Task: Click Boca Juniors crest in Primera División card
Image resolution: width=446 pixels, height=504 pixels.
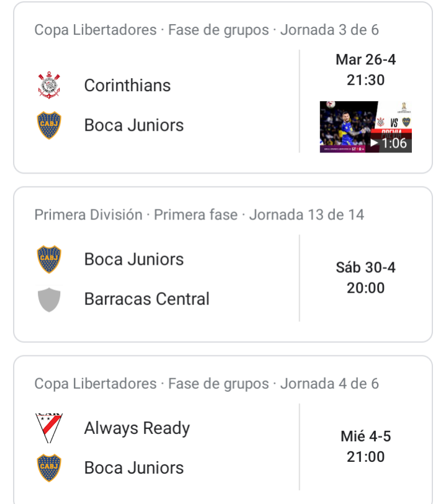Action: coord(49,259)
